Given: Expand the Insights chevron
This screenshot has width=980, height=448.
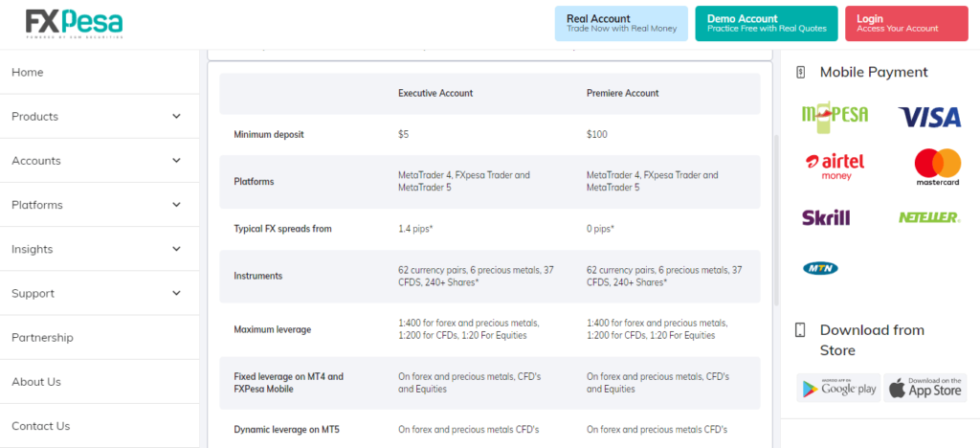Looking at the screenshot, I should click(176, 249).
